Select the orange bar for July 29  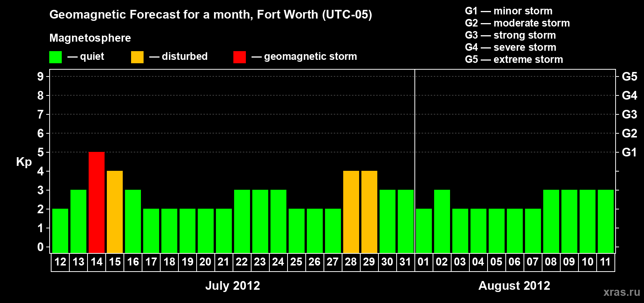pos(369,212)
